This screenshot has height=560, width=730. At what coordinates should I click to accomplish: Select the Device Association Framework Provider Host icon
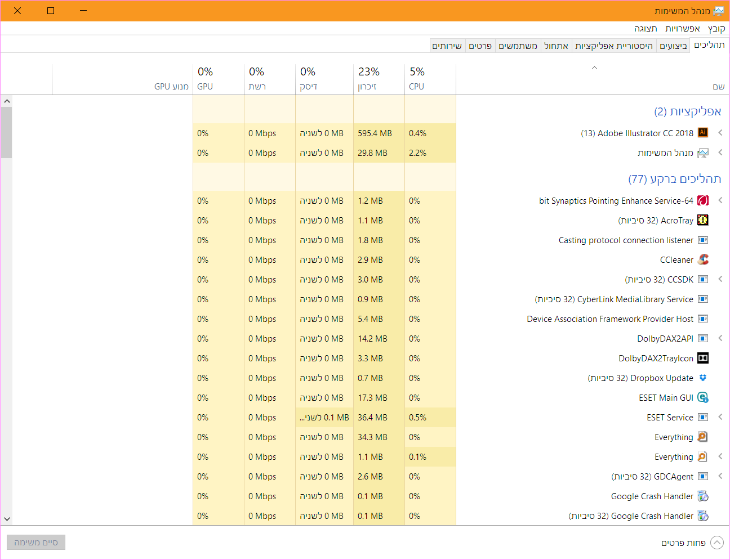coord(703,319)
